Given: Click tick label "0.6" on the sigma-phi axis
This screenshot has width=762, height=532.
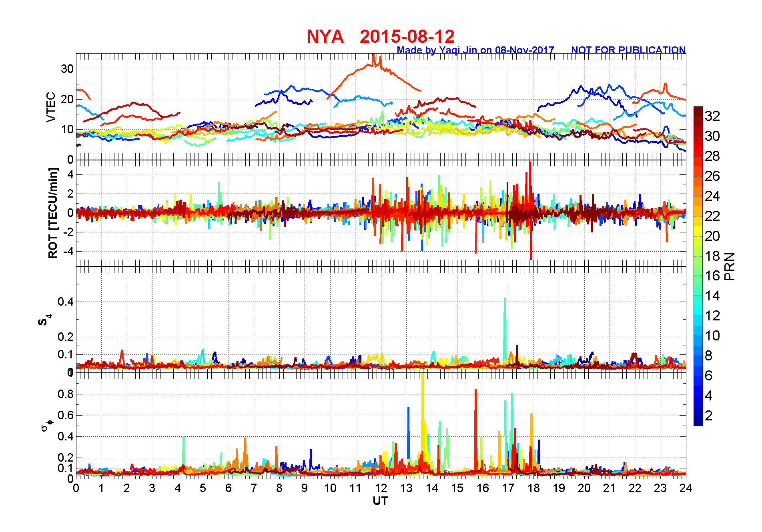Looking at the screenshot, I should click(x=66, y=415).
